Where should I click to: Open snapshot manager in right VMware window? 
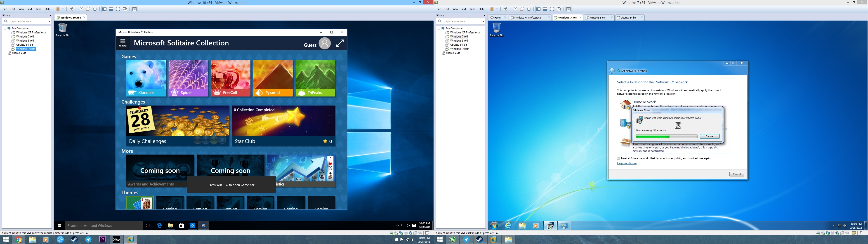click(529, 9)
